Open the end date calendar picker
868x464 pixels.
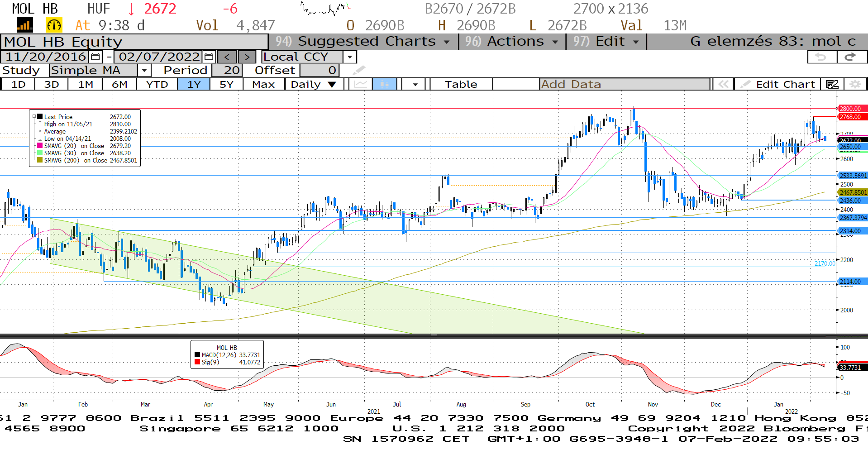[209, 57]
